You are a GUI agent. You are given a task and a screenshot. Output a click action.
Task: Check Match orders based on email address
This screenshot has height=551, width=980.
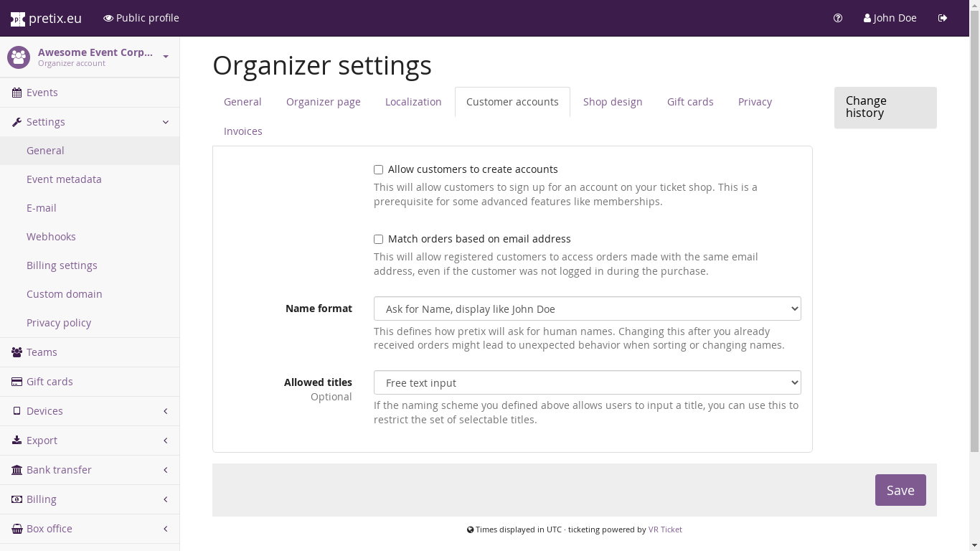click(378, 240)
